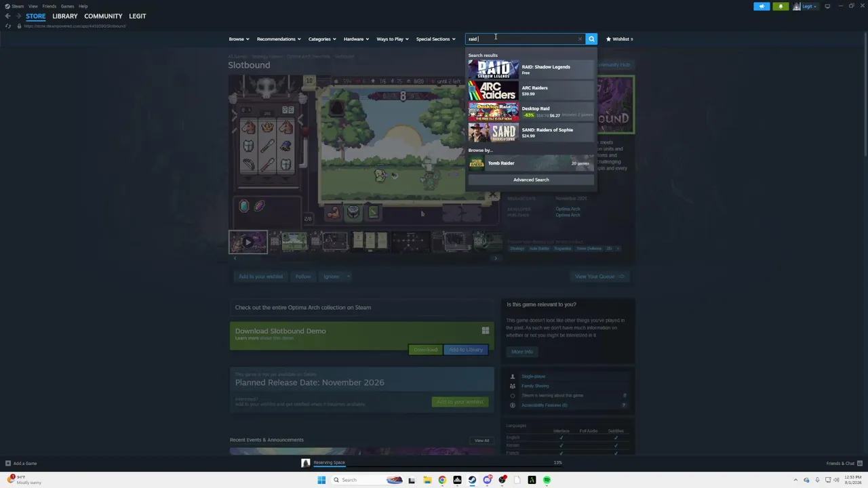The width and height of the screenshot is (868, 488).
Task: Click the ARC Raiders thumbnail image
Action: [x=493, y=90]
